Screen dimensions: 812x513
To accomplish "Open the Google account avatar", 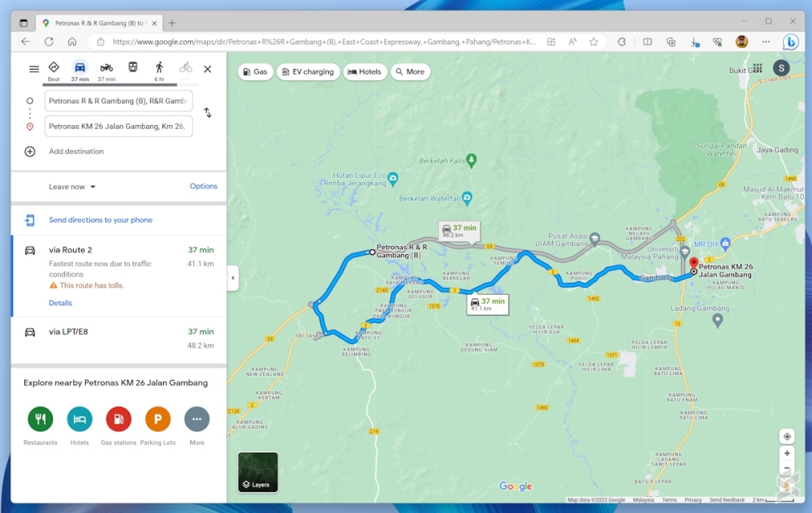I will pos(781,68).
